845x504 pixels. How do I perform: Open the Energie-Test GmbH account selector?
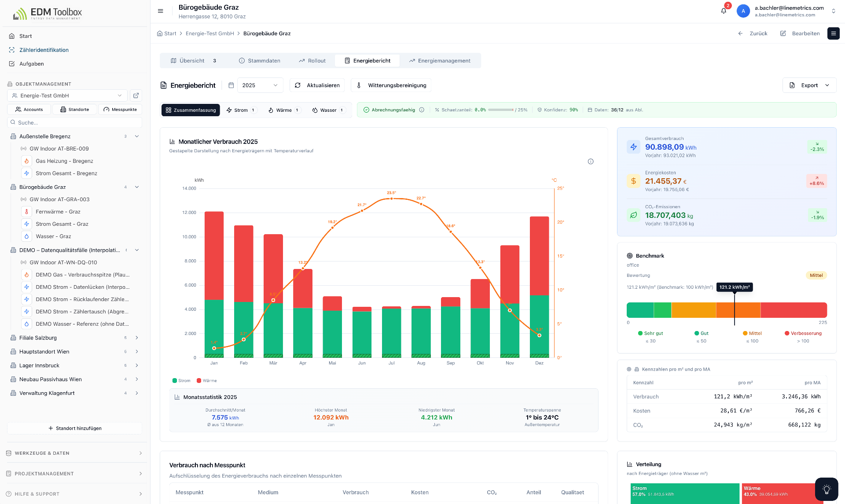67,96
